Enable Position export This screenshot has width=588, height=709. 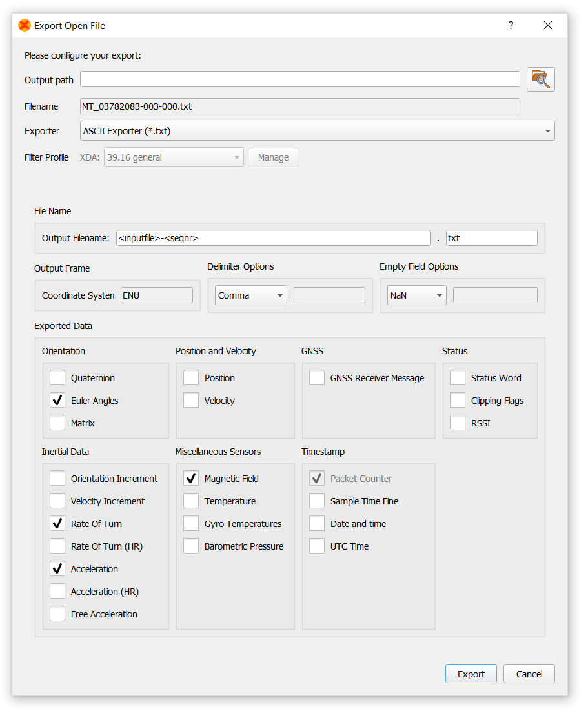coord(190,377)
